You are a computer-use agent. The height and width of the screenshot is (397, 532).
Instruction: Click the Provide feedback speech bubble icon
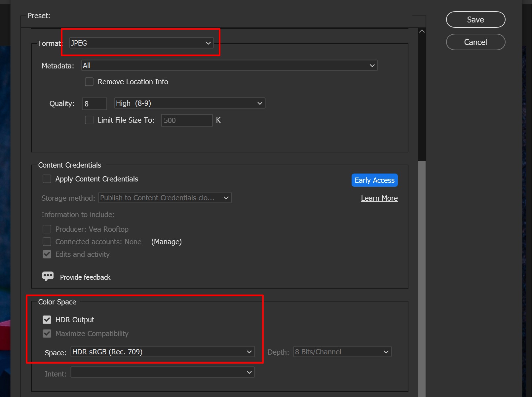tap(48, 276)
